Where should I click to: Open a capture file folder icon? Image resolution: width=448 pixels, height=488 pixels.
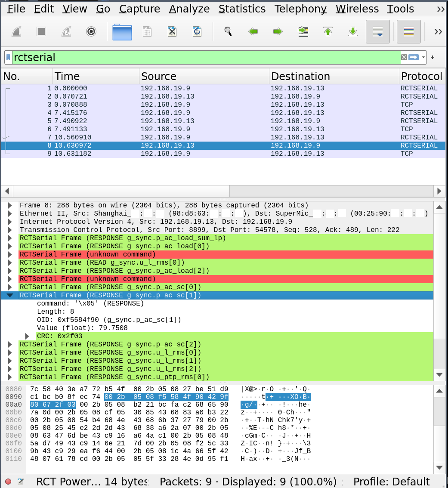(x=122, y=32)
